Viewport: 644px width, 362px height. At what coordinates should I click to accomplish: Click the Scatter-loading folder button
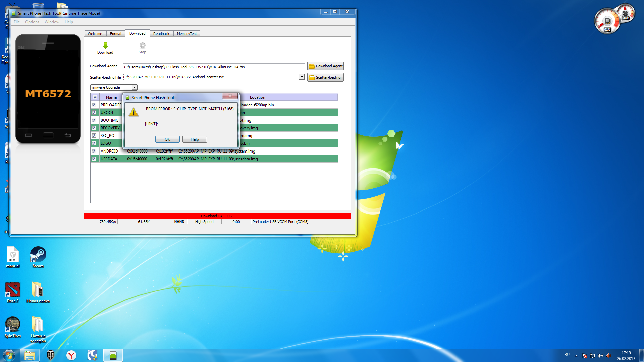(x=325, y=77)
